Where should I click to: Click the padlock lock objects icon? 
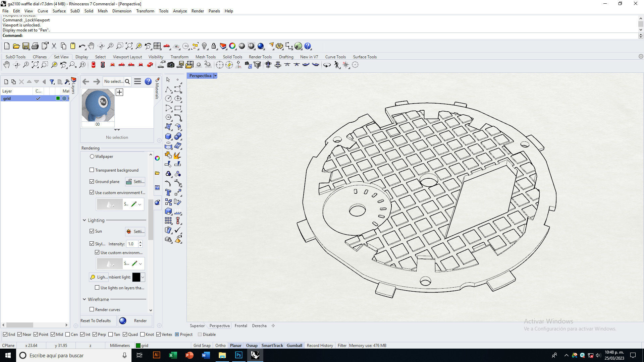click(214, 46)
